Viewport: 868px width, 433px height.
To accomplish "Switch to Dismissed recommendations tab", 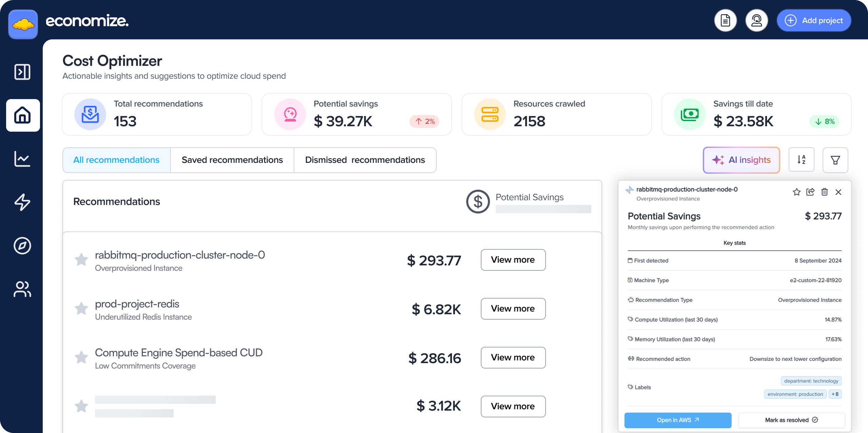I will 365,160.
